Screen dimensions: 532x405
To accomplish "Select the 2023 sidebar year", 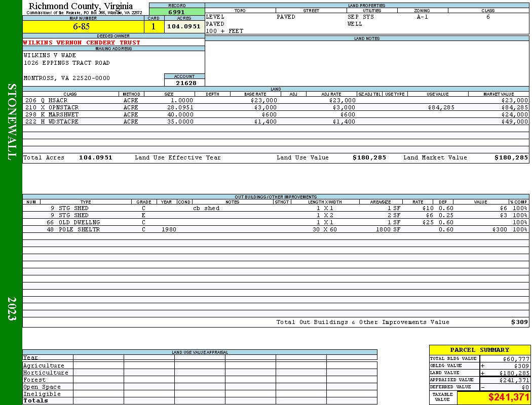I will click(x=12, y=309).
